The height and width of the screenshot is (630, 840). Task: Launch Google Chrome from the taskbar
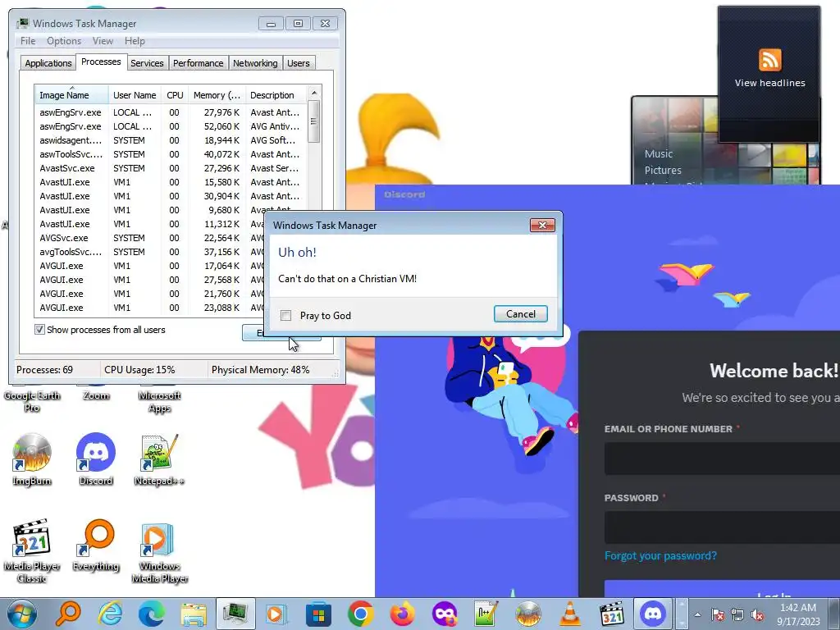[x=361, y=614]
